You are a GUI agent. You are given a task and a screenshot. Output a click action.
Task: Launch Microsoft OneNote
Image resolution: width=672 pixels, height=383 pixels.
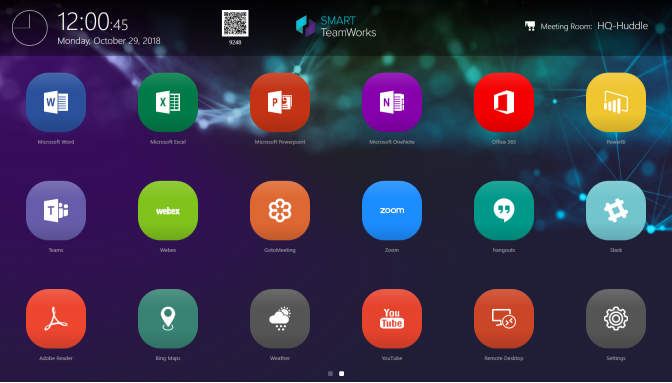click(392, 102)
